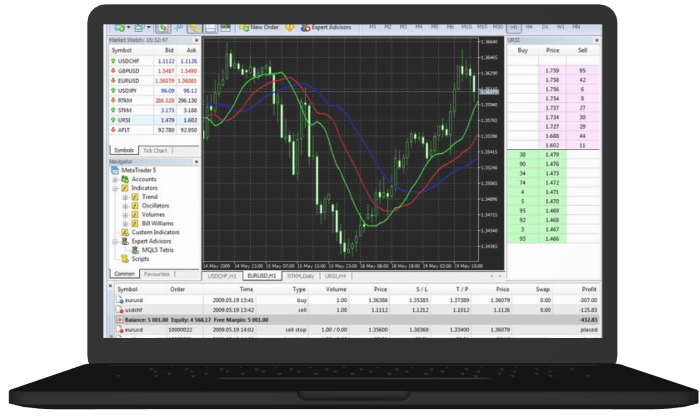Screen dimensions: 700x416
Task: Collapse the Expert Advisors tree node
Action: coord(115,241)
